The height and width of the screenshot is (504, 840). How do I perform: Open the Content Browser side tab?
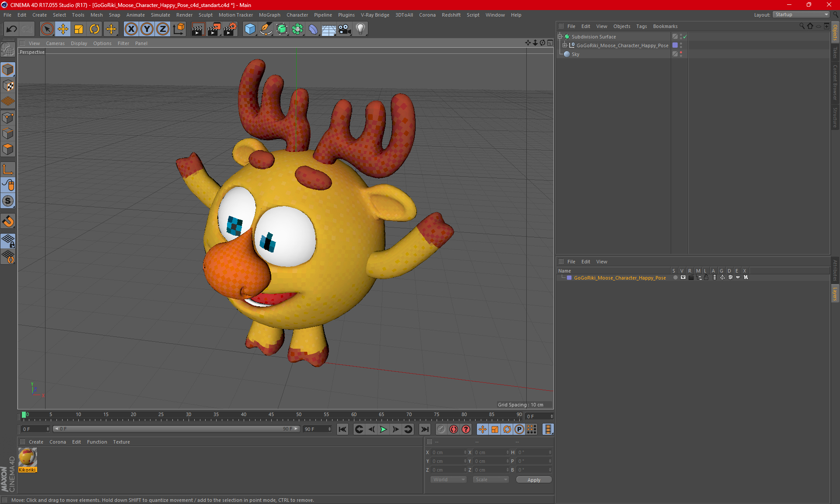tap(835, 82)
